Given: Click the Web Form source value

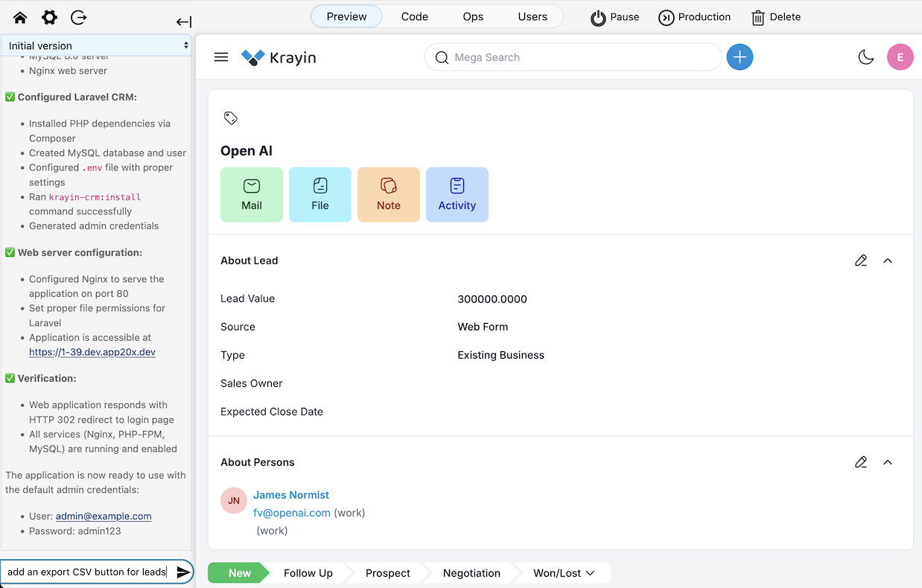Looking at the screenshot, I should point(483,327).
